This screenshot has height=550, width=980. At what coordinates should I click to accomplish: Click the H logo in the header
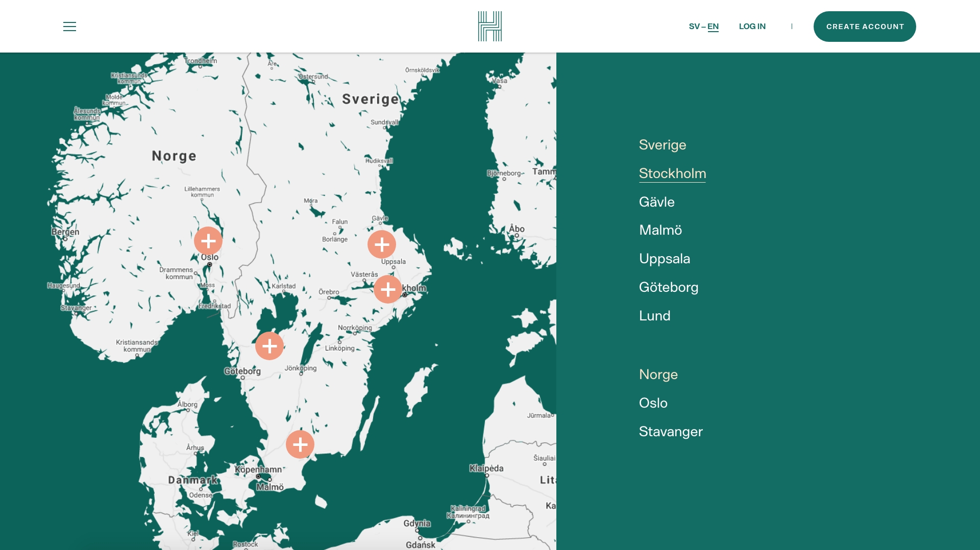pyautogui.click(x=490, y=26)
